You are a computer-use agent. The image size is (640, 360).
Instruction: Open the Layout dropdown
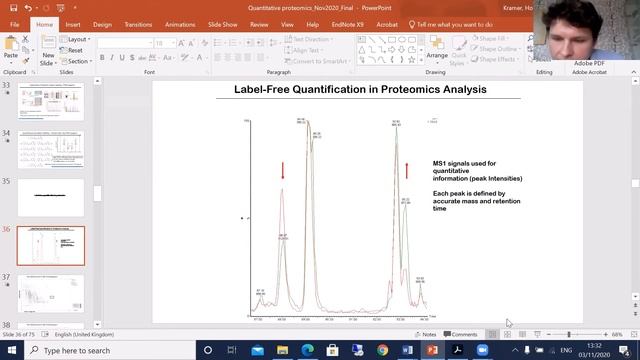[76, 39]
